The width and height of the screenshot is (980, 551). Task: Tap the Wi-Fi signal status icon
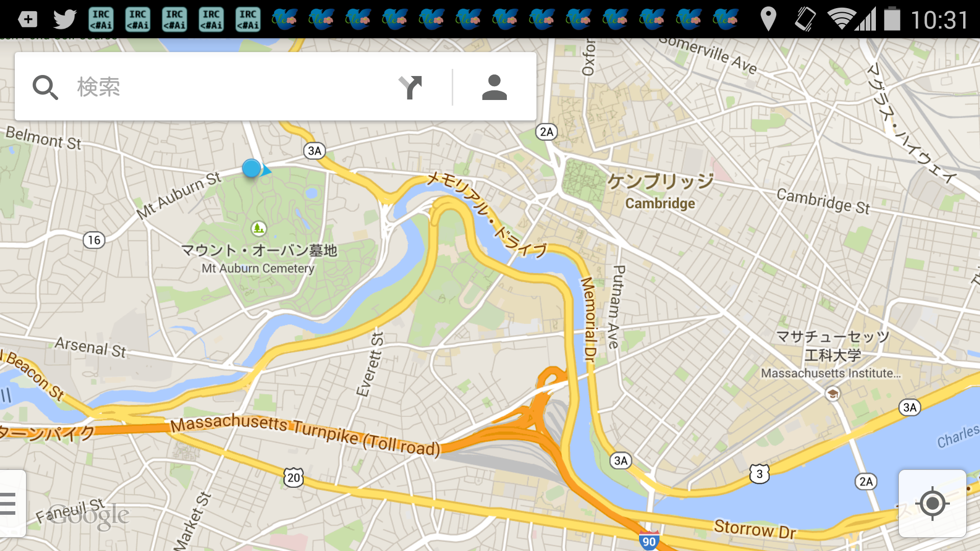coord(842,19)
